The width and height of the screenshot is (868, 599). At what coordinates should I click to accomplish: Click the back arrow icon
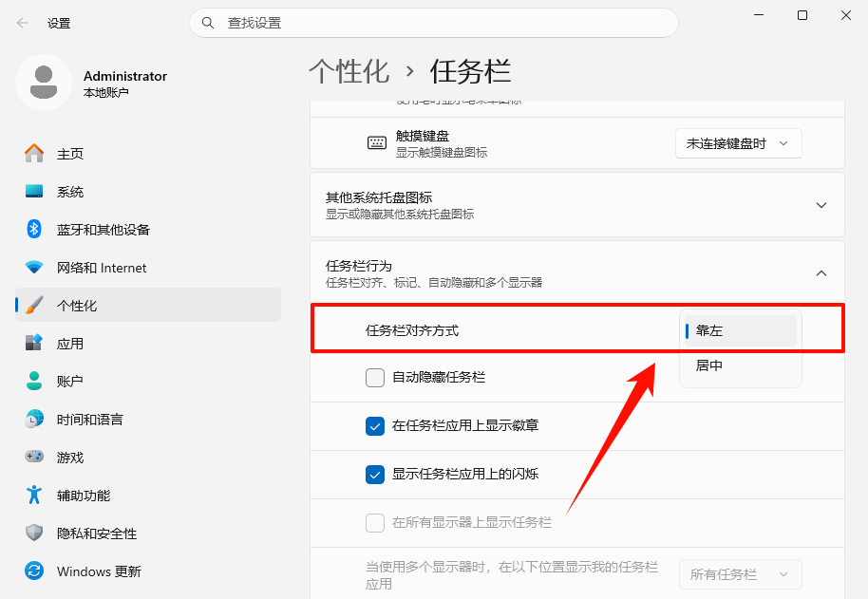click(22, 23)
